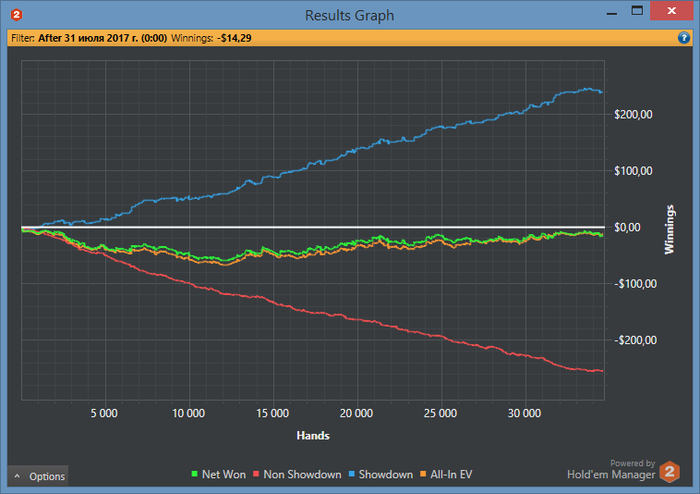
Task: Maximize the Results Graph window
Action: pyautogui.click(x=637, y=10)
